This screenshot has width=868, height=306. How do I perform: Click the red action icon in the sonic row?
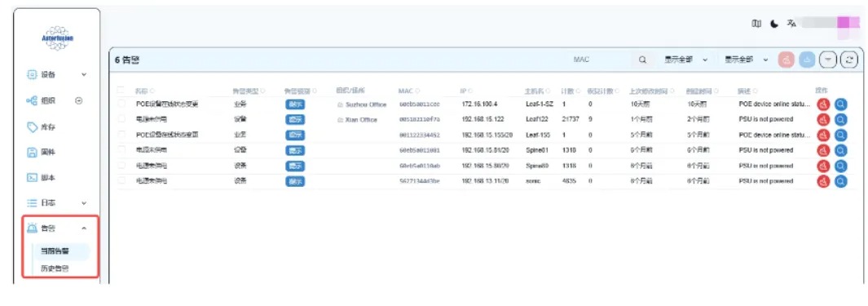823,180
